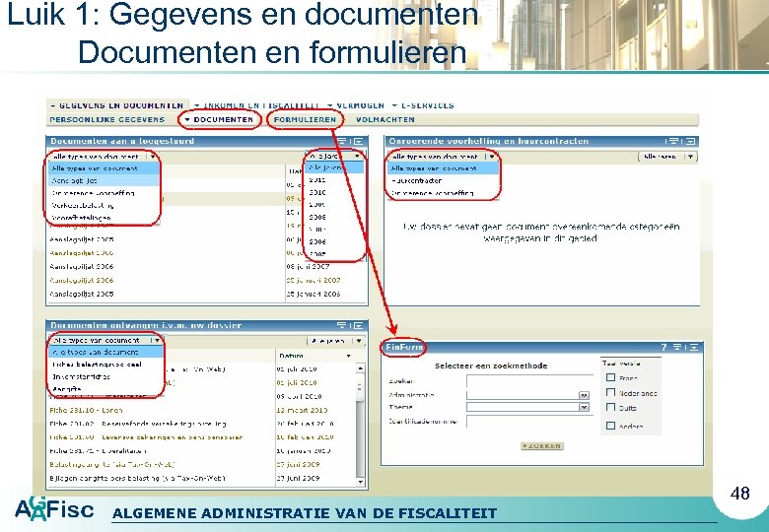Expand the Vermogen top menu
This screenshot has width=769, height=532.
point(356,105)
